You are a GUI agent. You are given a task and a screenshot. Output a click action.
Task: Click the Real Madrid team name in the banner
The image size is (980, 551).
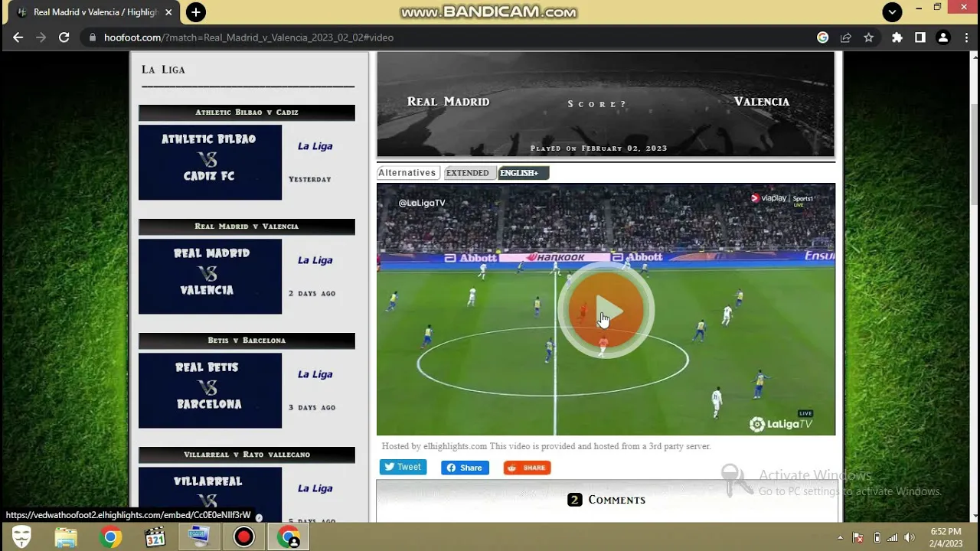point(448,102)
